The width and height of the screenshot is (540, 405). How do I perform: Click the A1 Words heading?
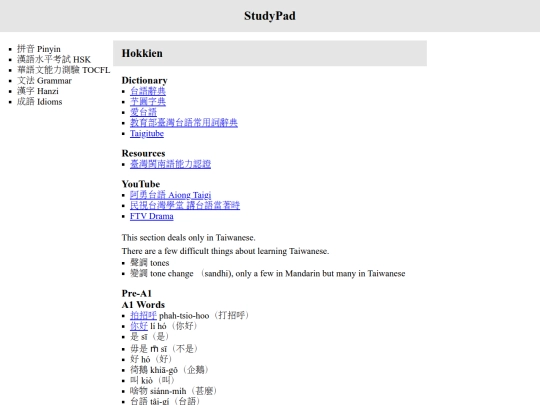tap(143, 305)
